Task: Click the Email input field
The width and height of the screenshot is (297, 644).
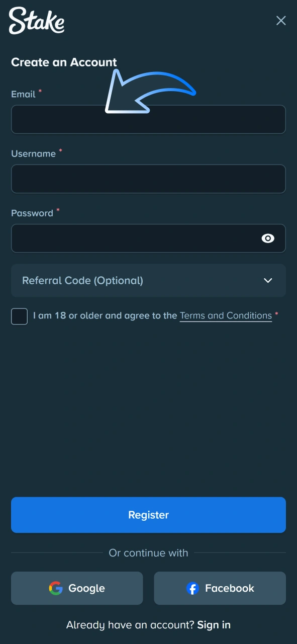Action: [148, 119]
